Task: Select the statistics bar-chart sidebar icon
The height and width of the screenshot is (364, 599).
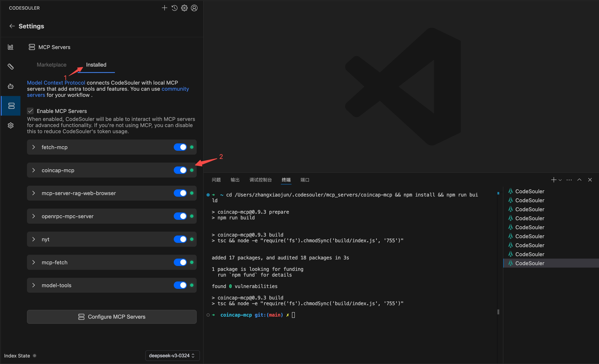Action: point(11,47)
